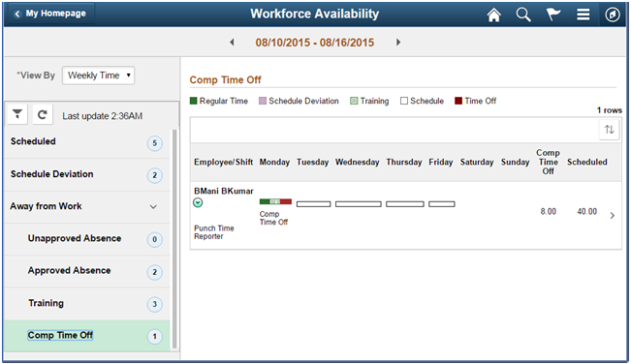This screenshot has height=364, width=631.
Task: Refresh data with the circular arrow icon
Action: pos(43,115)
